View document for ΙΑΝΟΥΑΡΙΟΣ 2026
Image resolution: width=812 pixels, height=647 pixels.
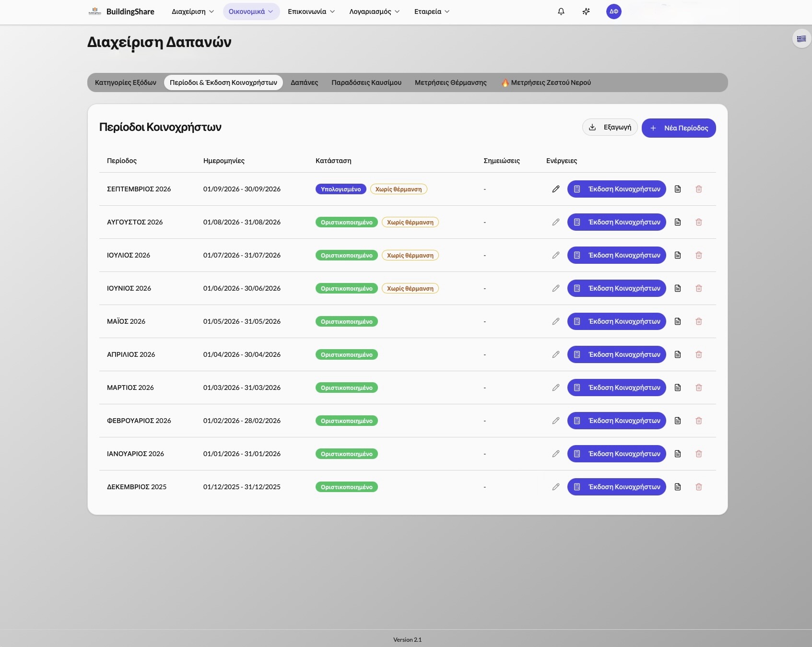678,454
